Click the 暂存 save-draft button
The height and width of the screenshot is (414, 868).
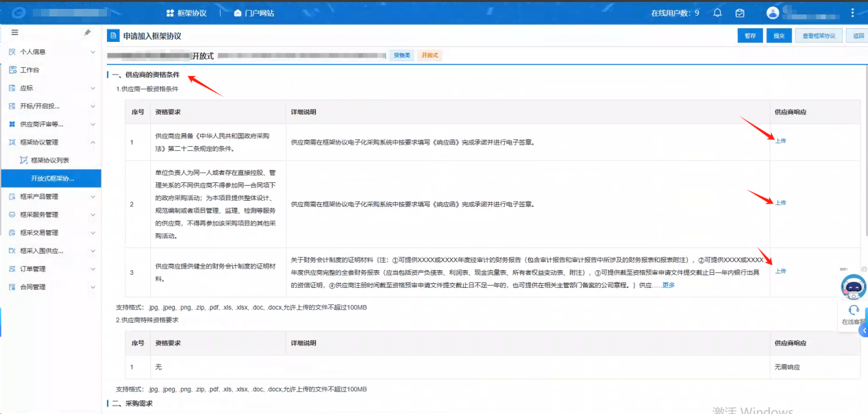750,36
